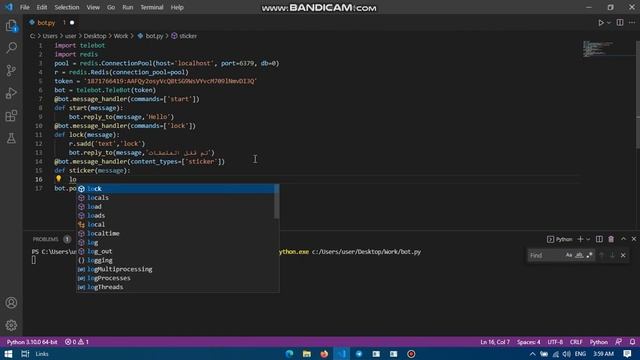Image resolution: width=640 pixels, height=360 pixels.
Task: Select the 'logMultiprocessing' suggestion
Action: (176, 269)
